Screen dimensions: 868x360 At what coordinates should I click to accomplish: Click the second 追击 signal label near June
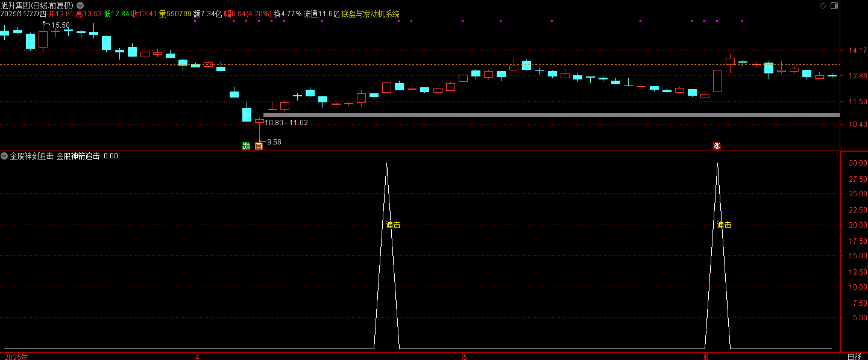pyautogui.click(x=724, y=225)
